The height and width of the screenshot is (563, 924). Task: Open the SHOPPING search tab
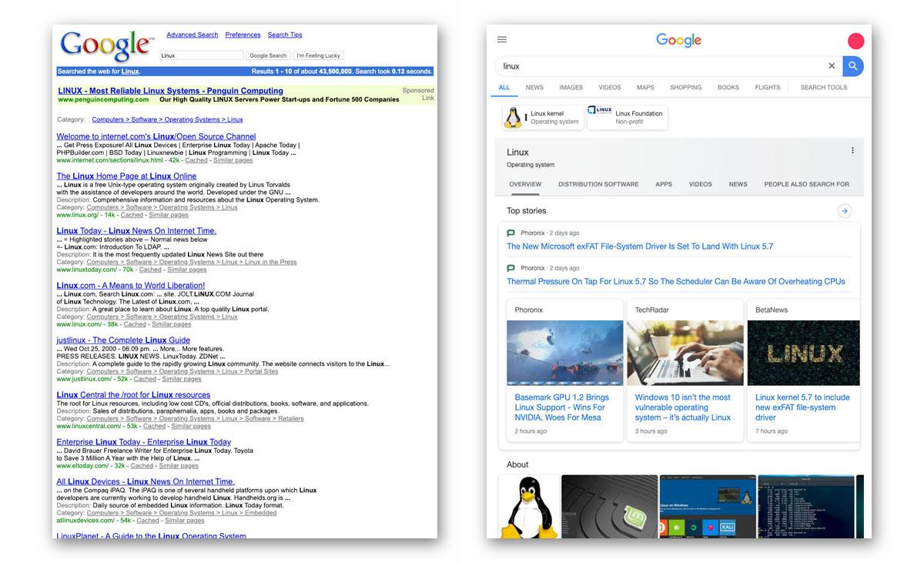click(x=686, y=88)
